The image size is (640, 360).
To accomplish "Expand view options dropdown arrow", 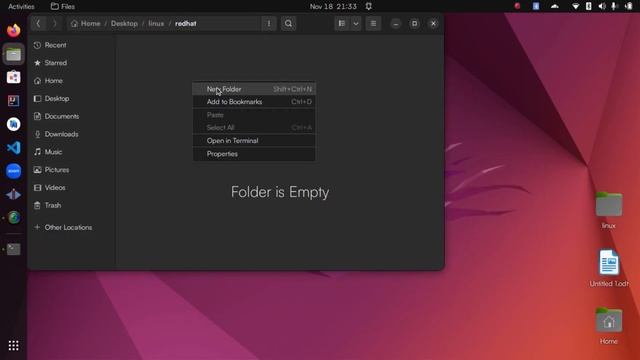I will [x=356, y=24].
